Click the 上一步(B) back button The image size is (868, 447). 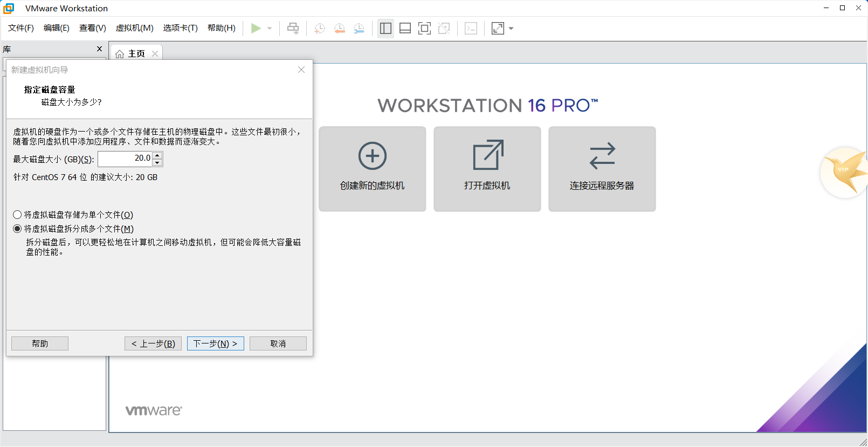click(154, 343)
